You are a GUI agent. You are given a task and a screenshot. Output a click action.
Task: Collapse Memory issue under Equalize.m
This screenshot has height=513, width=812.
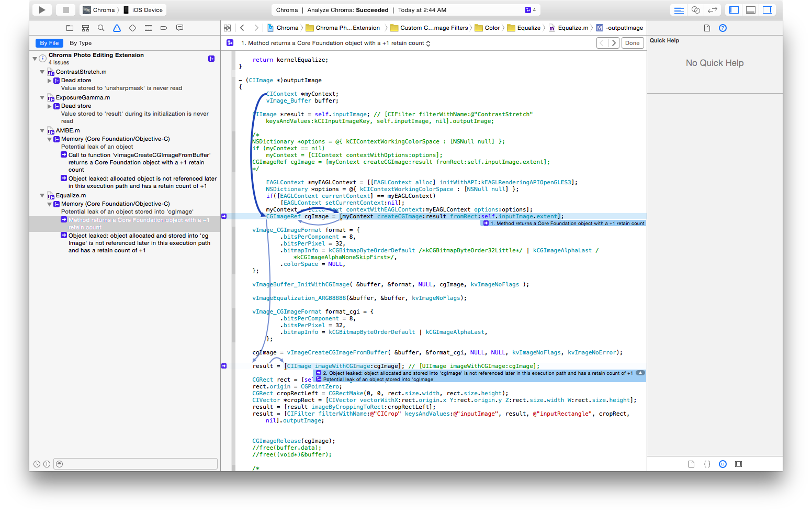(x=50, y=204)
